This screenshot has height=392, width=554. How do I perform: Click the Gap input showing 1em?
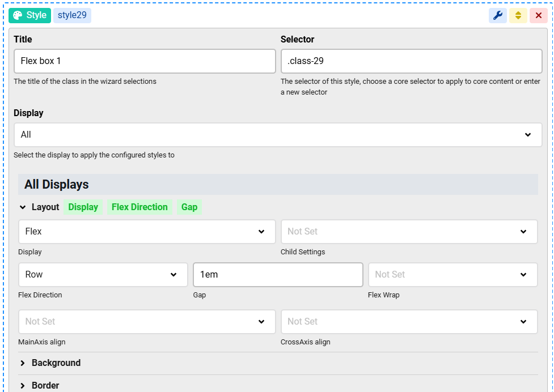pyautogui.click(x=277, y=275)
